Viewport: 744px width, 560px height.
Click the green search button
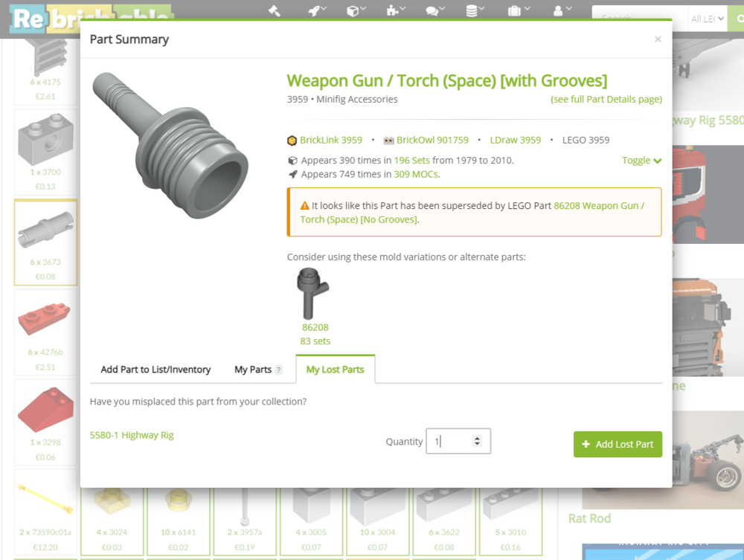[x=737, y=19]
